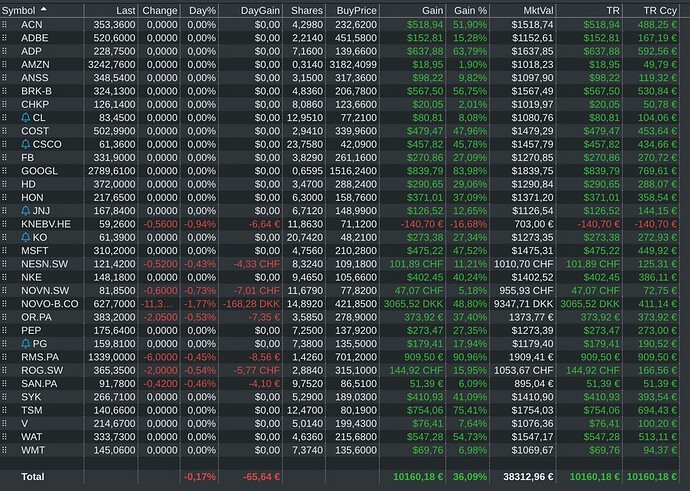690x491 pixels.
Task: Click the AMZN last price 3242,7600
Action: [x=112, y=65]
